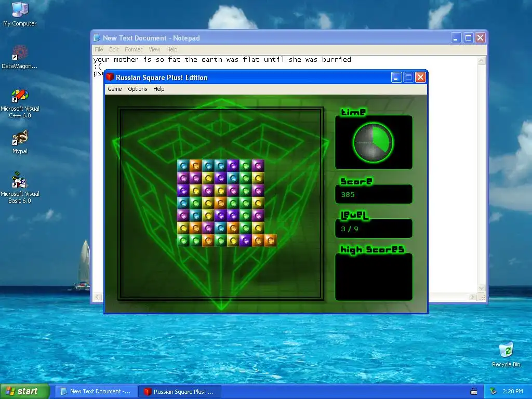Viewport: 532px width, 399px height.
Task: Select the Microsoft Visual C++ 6.0 shortcut
Action: click(x=20, y=103)
